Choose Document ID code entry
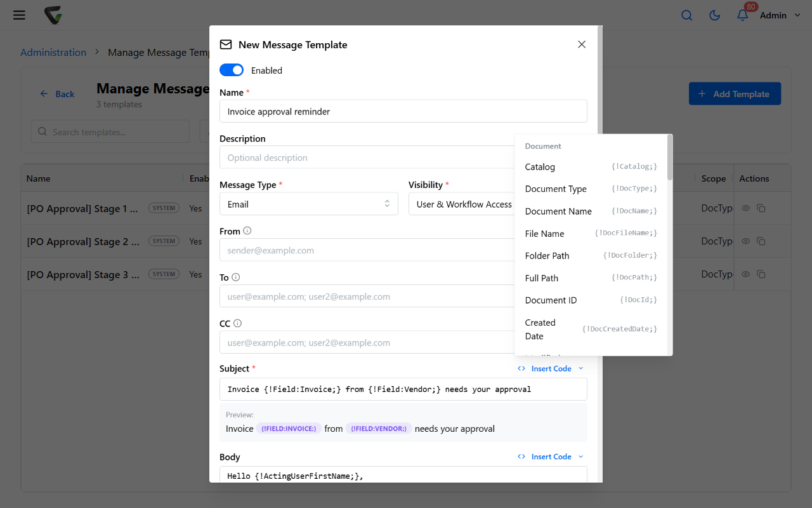Viewport: 812px width, 508px height. coord(591,300)
